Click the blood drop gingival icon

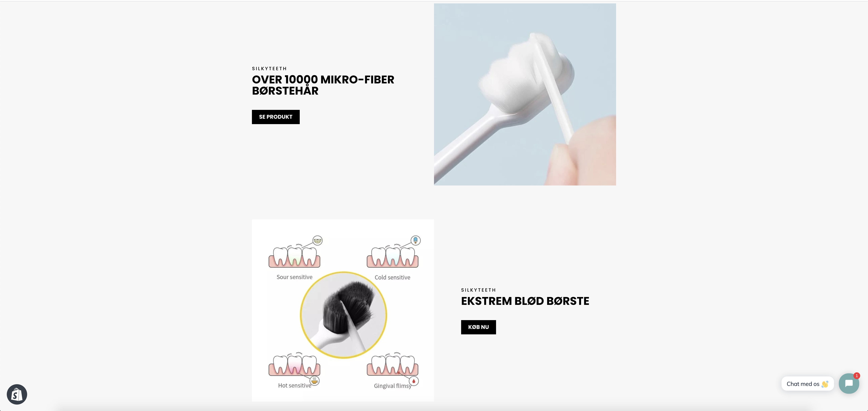click(413, 381)
